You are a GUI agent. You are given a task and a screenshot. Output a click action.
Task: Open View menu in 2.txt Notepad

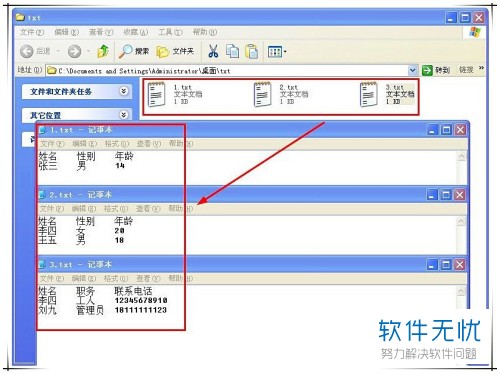(148, 209)
